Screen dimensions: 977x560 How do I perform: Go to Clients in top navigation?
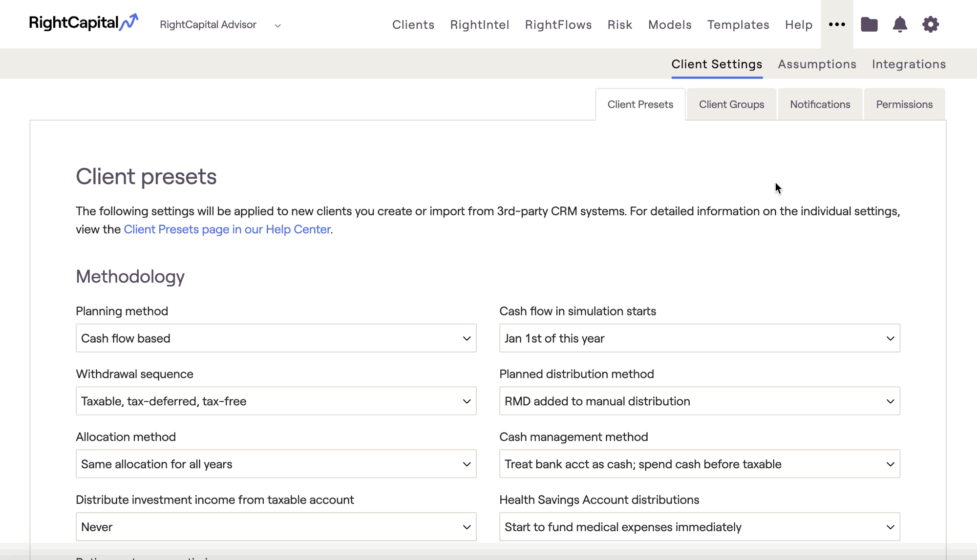click(413, 24)
